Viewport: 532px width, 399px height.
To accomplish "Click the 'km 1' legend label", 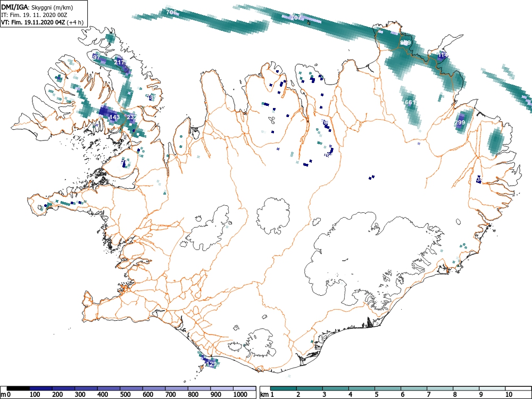I will (267, 395).
